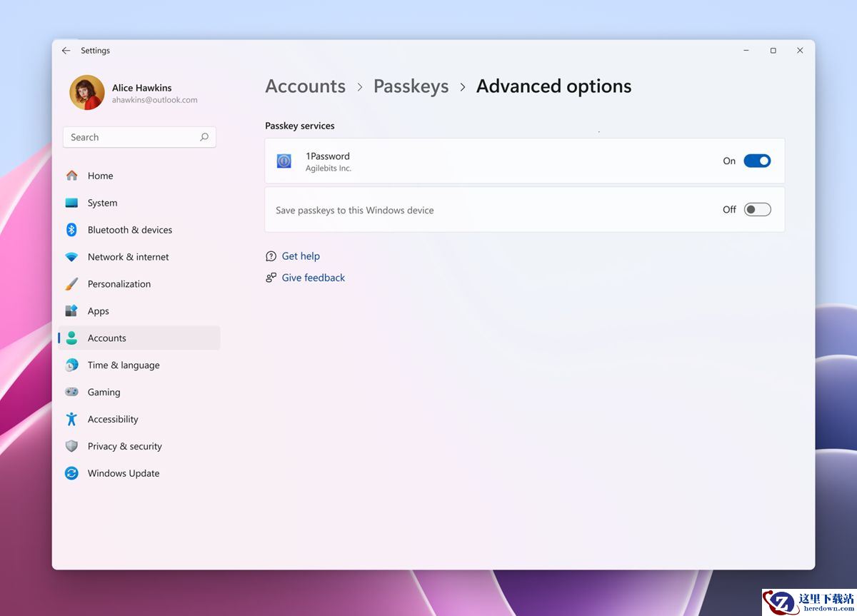Disable the 1Password passkey service toggle

pyautogui.click(x=757, y=161)
